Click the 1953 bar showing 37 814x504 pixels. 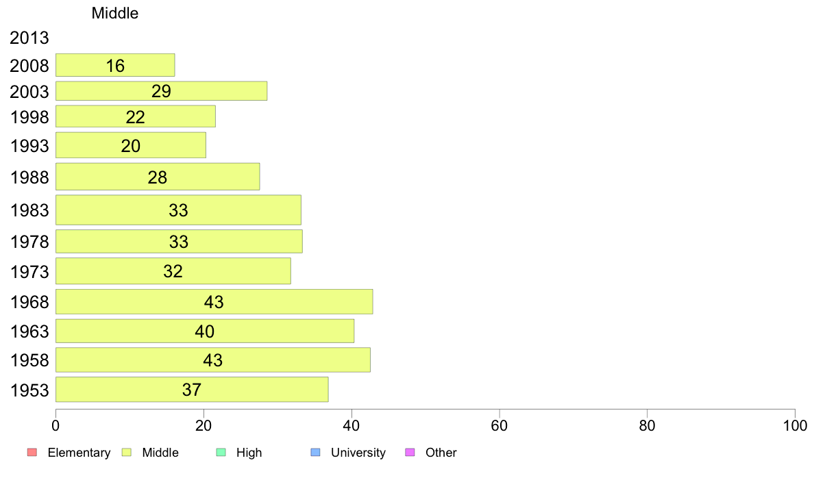click(x=192, y=389)
